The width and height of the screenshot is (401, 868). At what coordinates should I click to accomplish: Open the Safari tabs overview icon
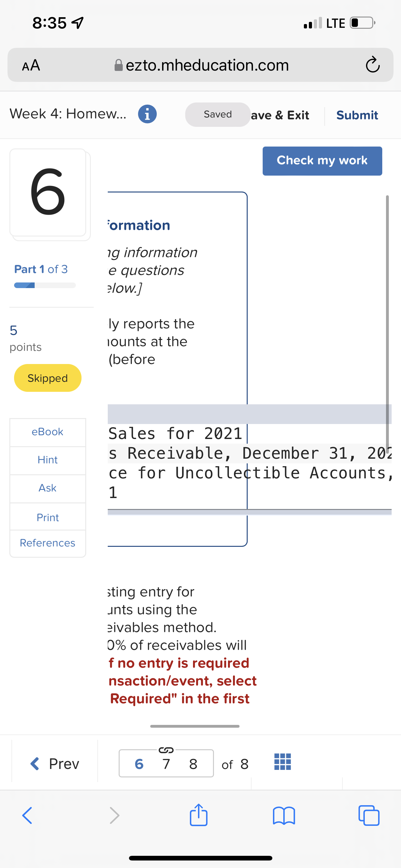point(369,816)
